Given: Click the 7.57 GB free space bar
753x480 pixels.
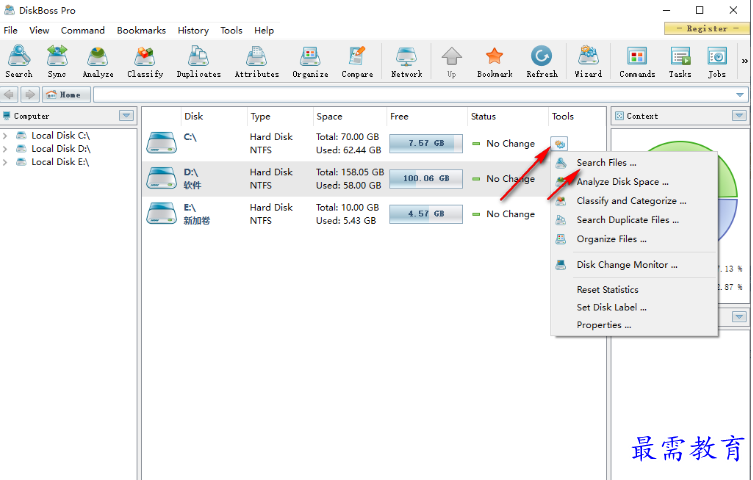Looking at the screenshot, I should pos(426,143).
